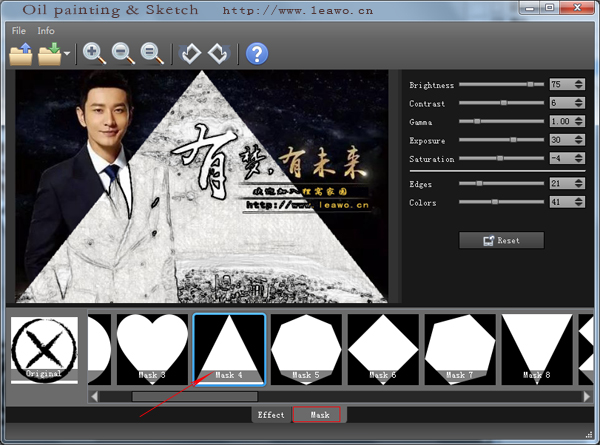Expand the save folder dropdown arrow

67,54
